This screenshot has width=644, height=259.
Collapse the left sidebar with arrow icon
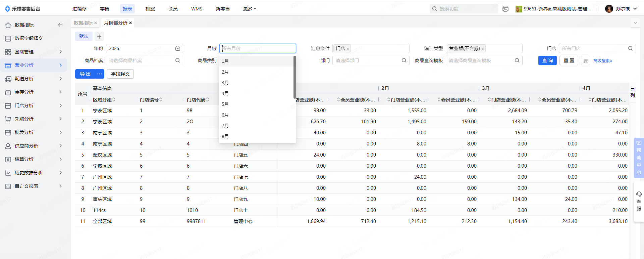[x=60, y=25]
